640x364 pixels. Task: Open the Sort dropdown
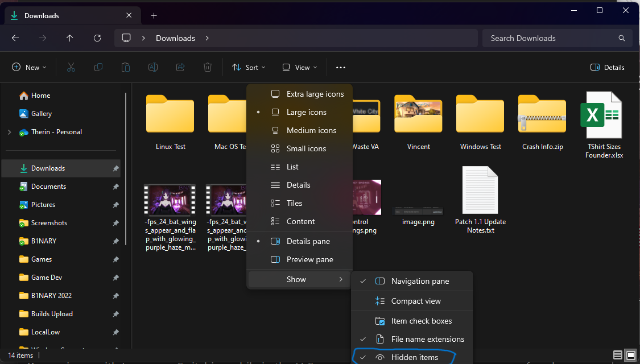(x=249, y=67)
